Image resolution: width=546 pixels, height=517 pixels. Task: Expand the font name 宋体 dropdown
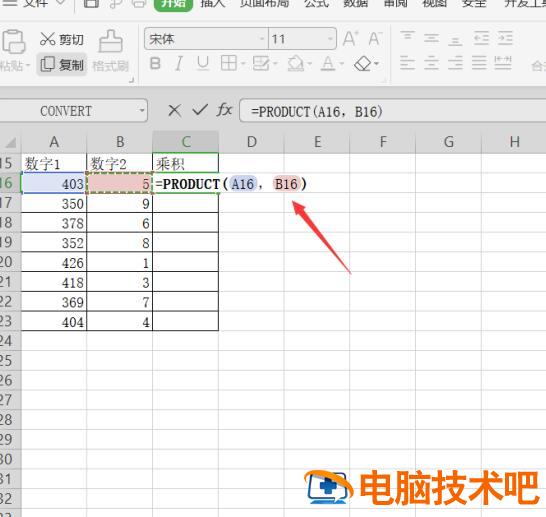point(262,39)
